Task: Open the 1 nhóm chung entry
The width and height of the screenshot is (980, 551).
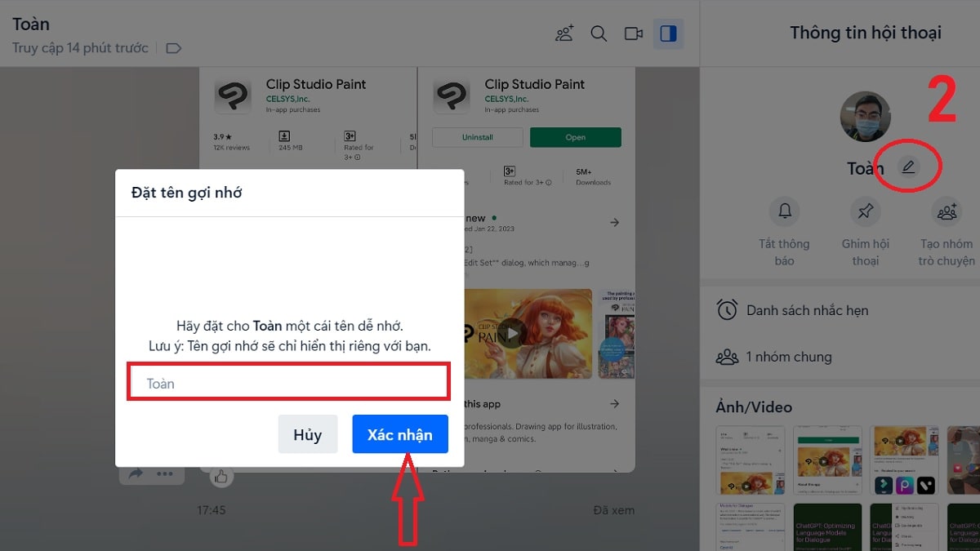Action: [788, 357]
